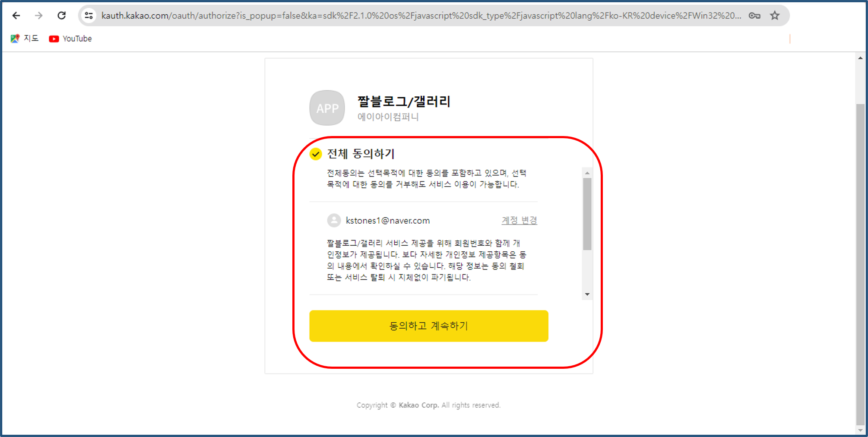Click the kstones1@naver.com account email
This screenshot has height=437, width=868.
click(387, 220)
